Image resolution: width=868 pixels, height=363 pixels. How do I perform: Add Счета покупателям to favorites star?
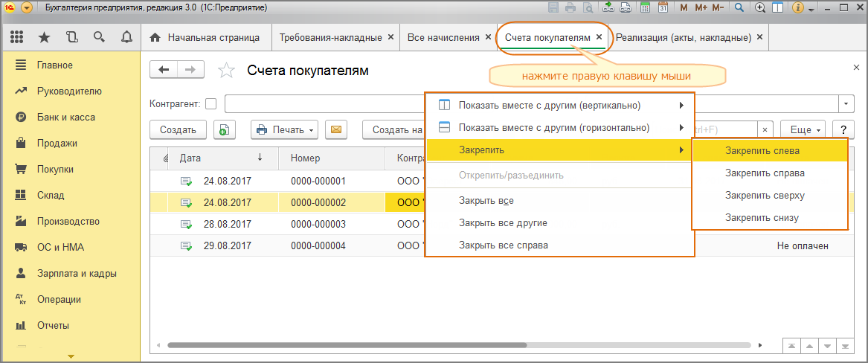[226, 70]
